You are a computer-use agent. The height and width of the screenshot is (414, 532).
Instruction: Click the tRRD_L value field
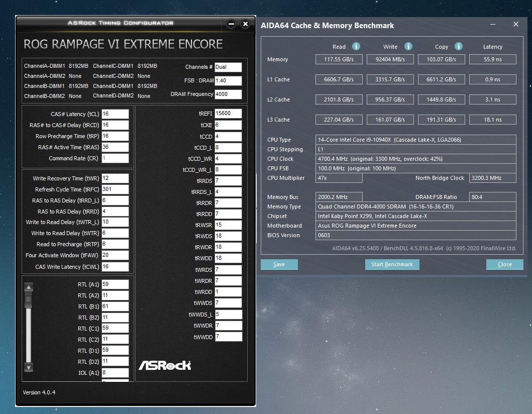coord(116,200)
